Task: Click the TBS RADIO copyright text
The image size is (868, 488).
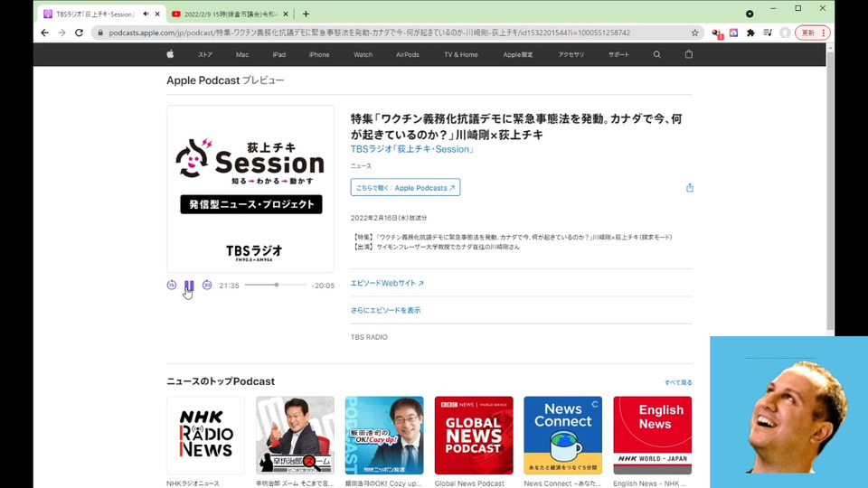Action: (369, 337)
